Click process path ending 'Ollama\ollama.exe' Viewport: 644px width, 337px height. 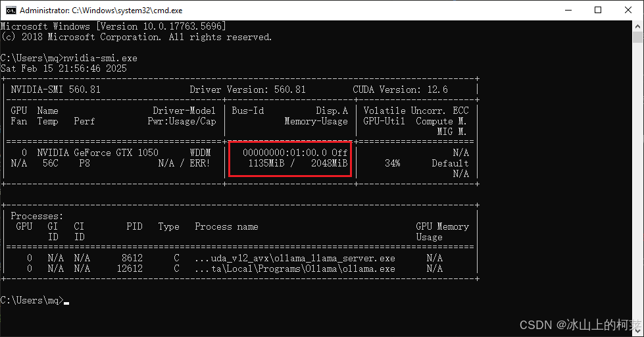pyautogui.click(x=351, y=269)
